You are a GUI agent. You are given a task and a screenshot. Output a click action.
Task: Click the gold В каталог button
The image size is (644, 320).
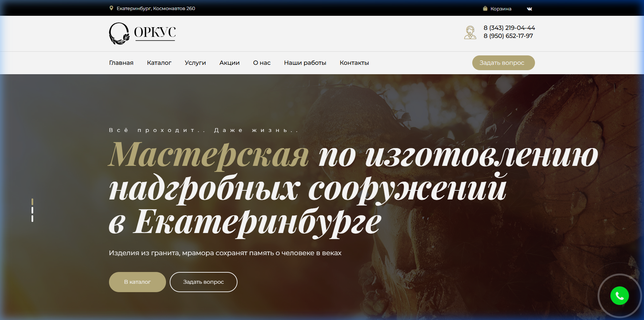[x=138, y=282]
